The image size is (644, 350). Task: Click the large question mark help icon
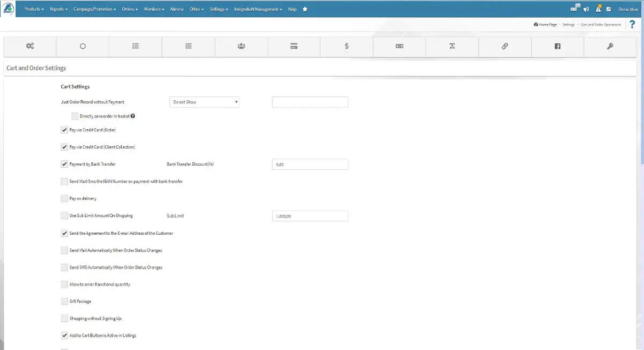tap(632, 25)
